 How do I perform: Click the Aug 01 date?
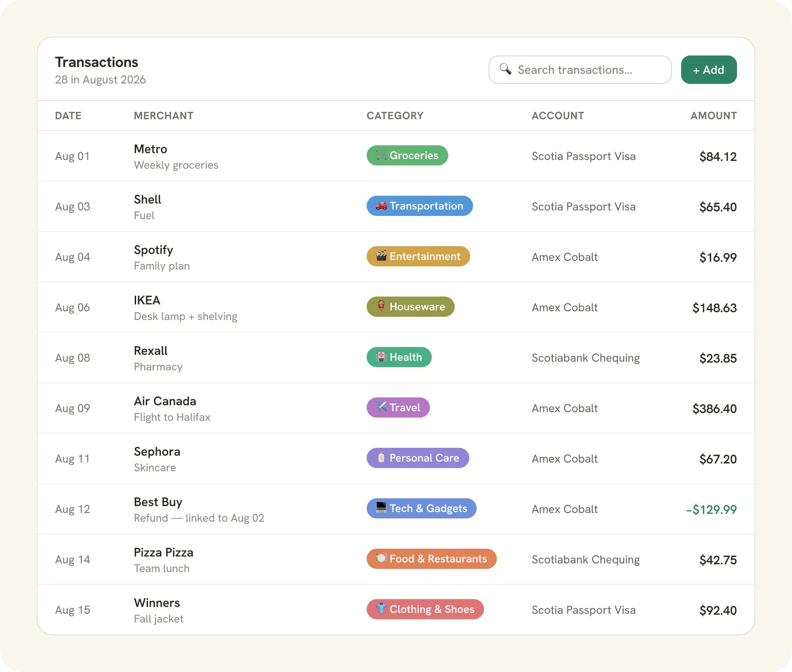click(72, 156)
